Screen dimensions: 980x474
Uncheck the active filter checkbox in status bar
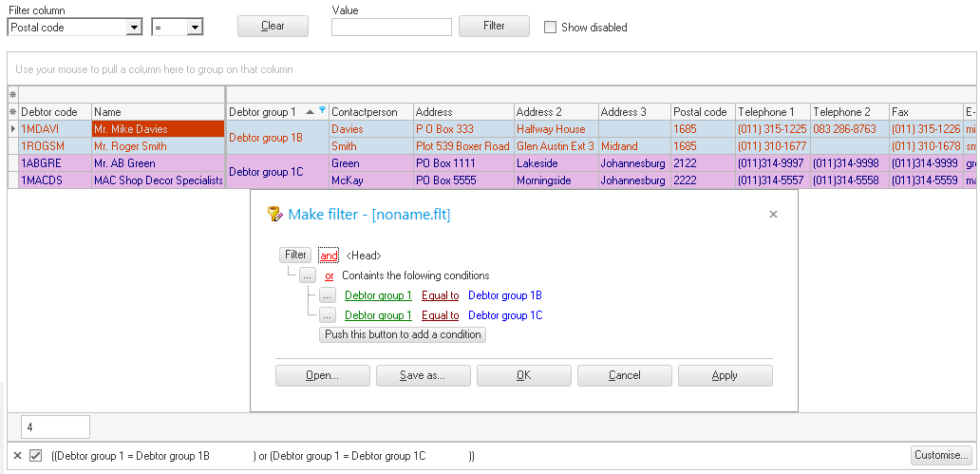(35, 456)
